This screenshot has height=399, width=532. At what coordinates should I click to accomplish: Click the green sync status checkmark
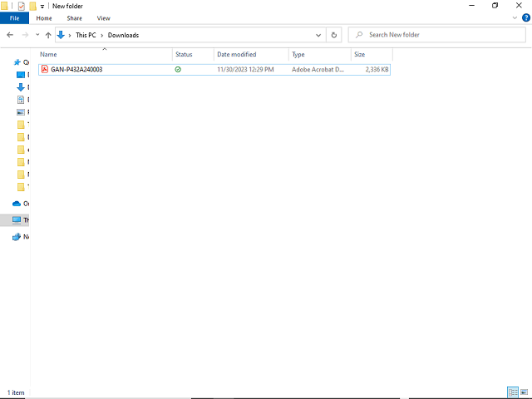(178, 70)
